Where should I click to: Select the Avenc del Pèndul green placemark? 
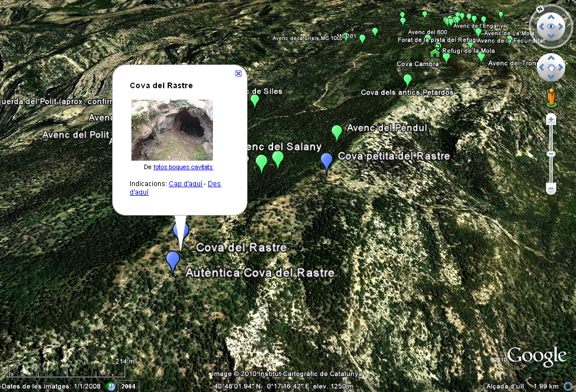point(337,132)
